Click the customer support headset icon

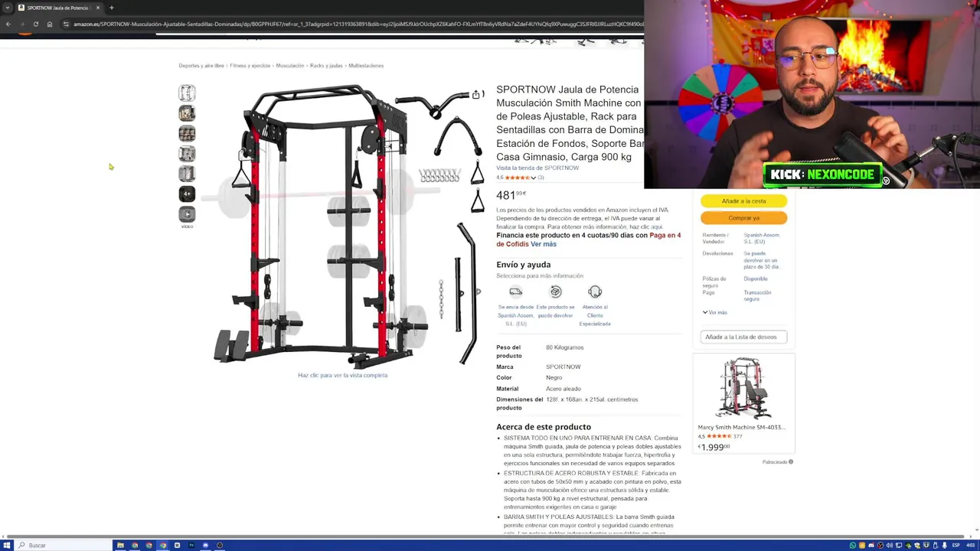pyautogui.click(x=595, y=292)
